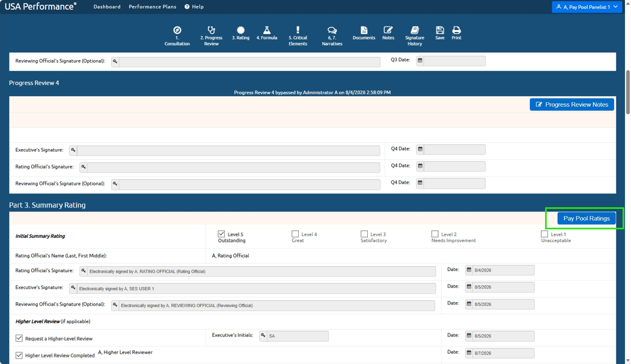The width and height of the screenshot is (631, 364).
Task: Open calendar icon for 8/7/2026 date
Action: click(469, 353)
